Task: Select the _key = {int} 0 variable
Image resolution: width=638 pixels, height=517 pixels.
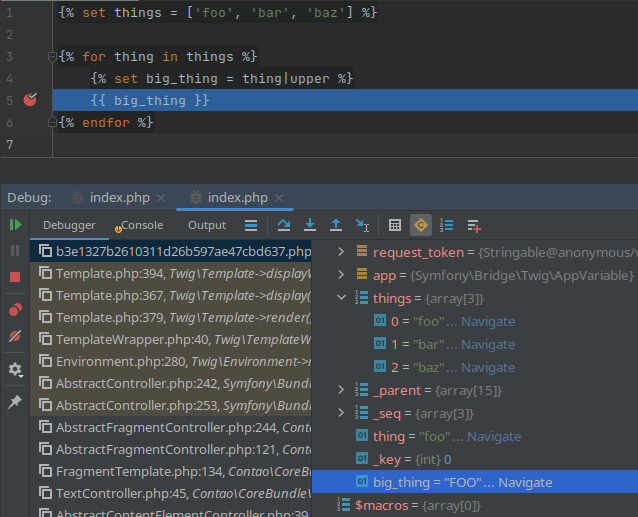Action: (x=475, y=459)
